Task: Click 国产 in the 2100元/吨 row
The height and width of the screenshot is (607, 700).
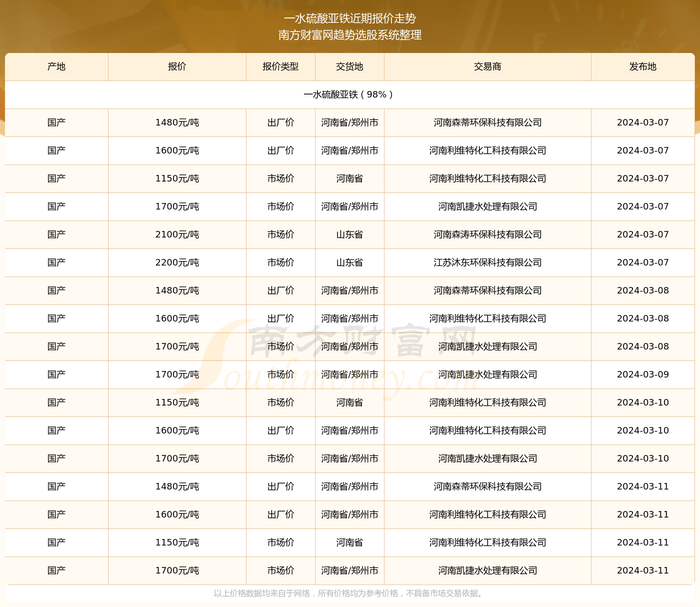Action: tap(56, 234)
